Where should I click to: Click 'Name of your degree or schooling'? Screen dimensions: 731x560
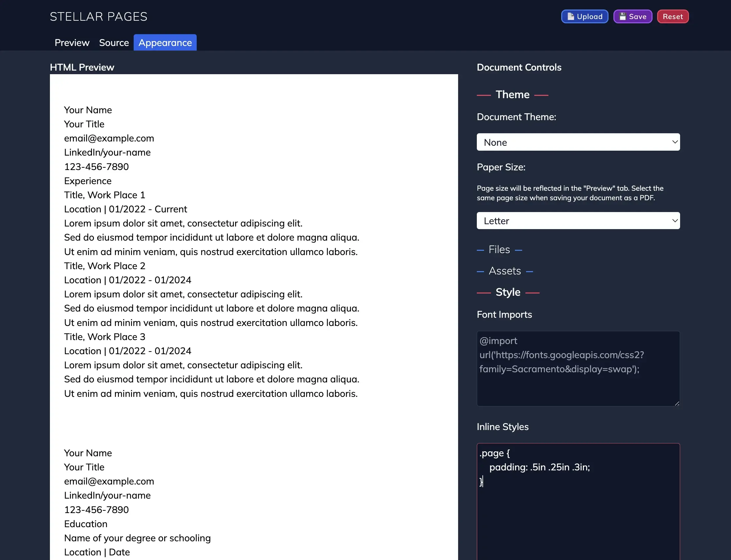[137, 538]
